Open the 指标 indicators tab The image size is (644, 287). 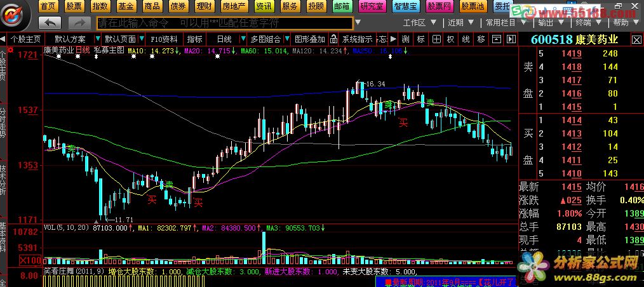click(195, 39)
